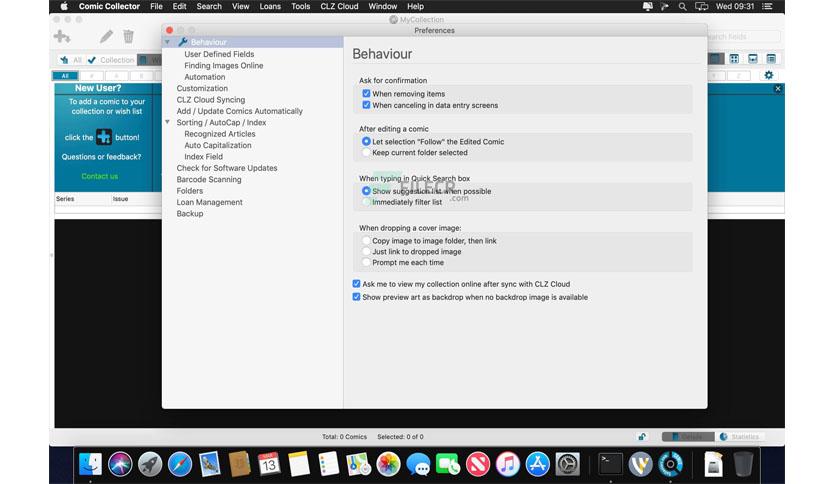Open User Defined Fields preferences

point(219,54)
